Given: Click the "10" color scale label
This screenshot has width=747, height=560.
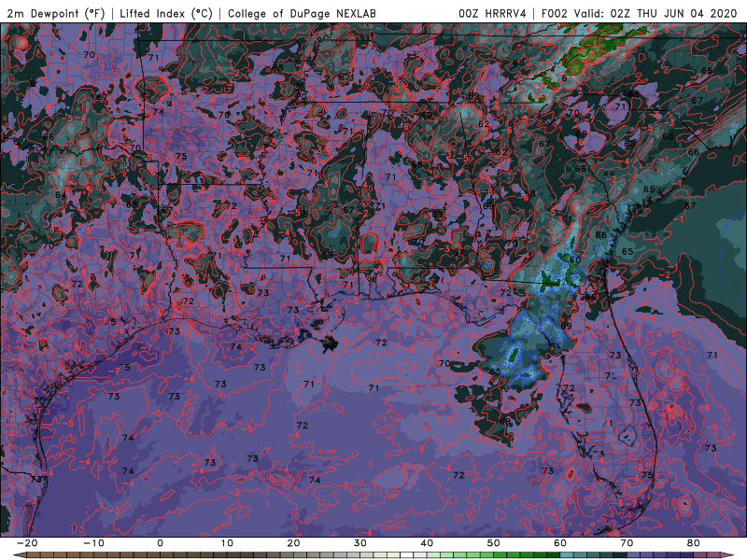Looking at the screenshot, I should [x=227, y=543].
